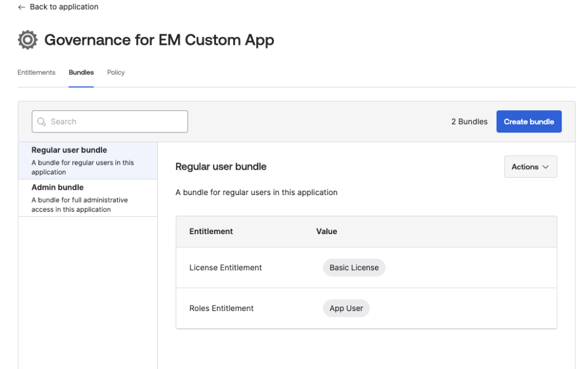Click the Basic License value chip
The width and height of the screenshot is (588, 369).
click(354, 267)
